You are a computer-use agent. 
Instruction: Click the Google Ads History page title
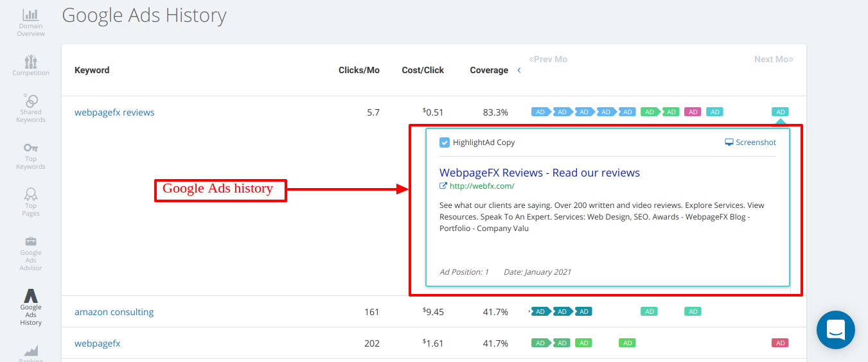pos(144,15)
